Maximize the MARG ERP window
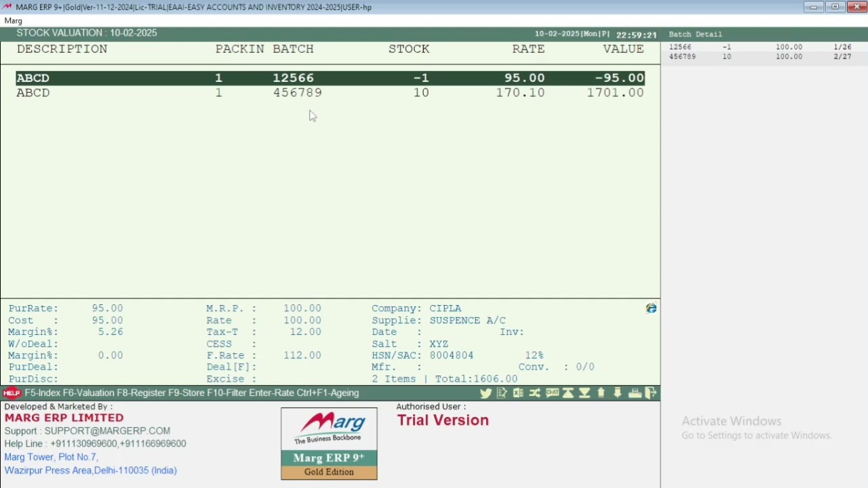 tap(835, 7)
